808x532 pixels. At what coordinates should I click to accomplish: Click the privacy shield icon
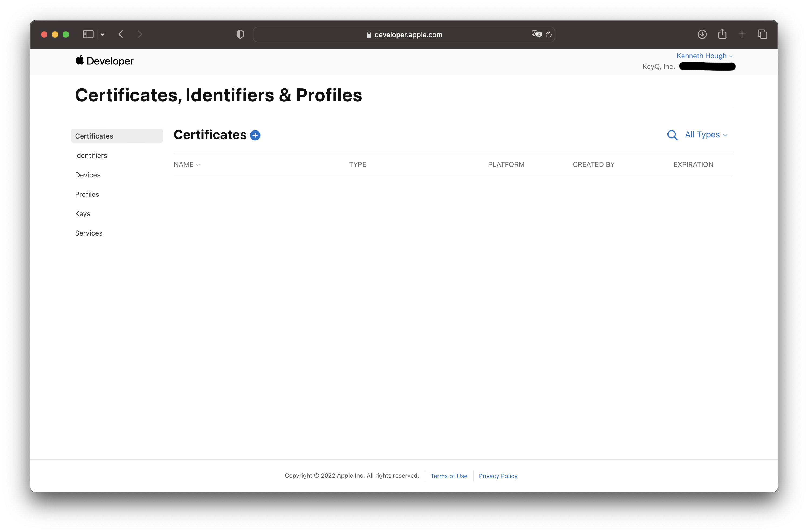pyautogui.click(x=240, y=34)
